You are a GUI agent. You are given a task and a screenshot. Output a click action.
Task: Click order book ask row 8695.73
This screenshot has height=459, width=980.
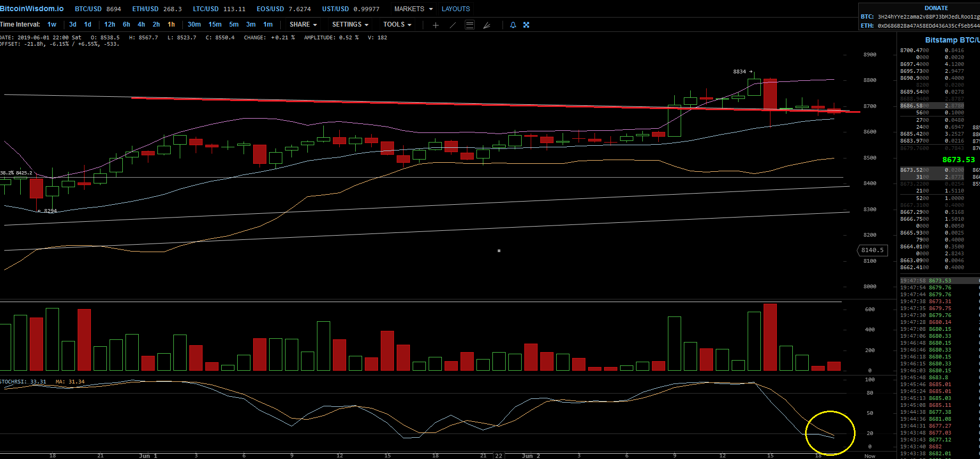932,71
